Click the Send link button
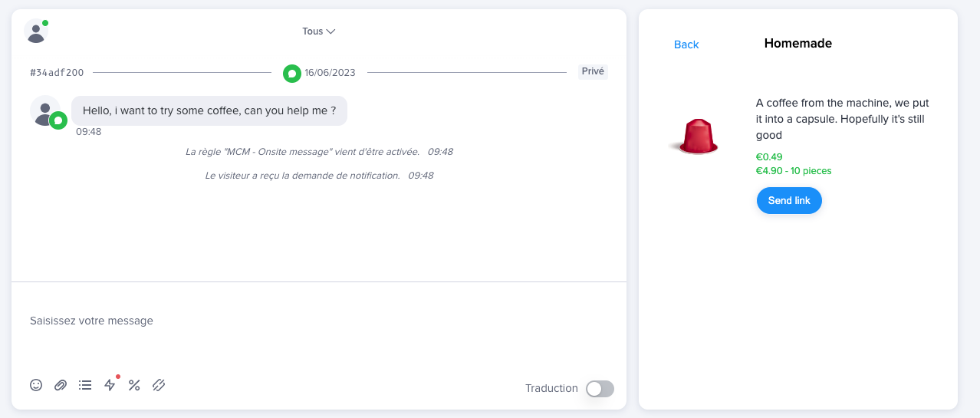 789,200
